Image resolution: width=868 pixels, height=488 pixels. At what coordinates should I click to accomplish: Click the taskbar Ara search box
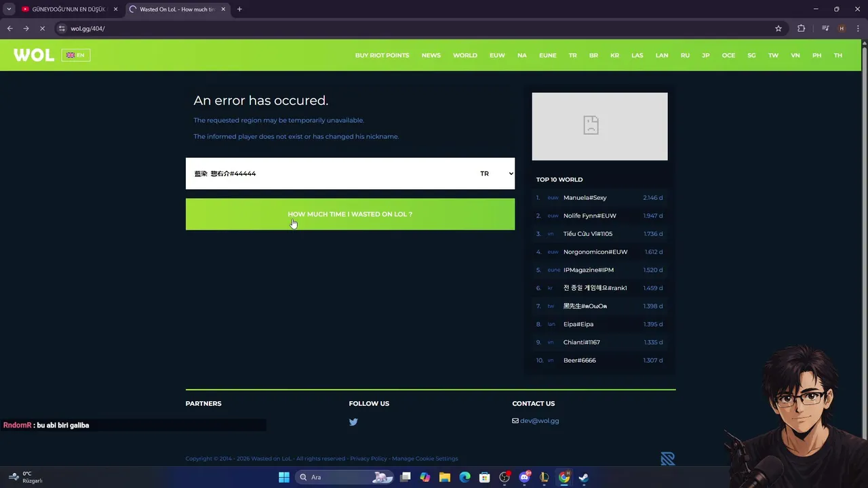tap(346, 477)
